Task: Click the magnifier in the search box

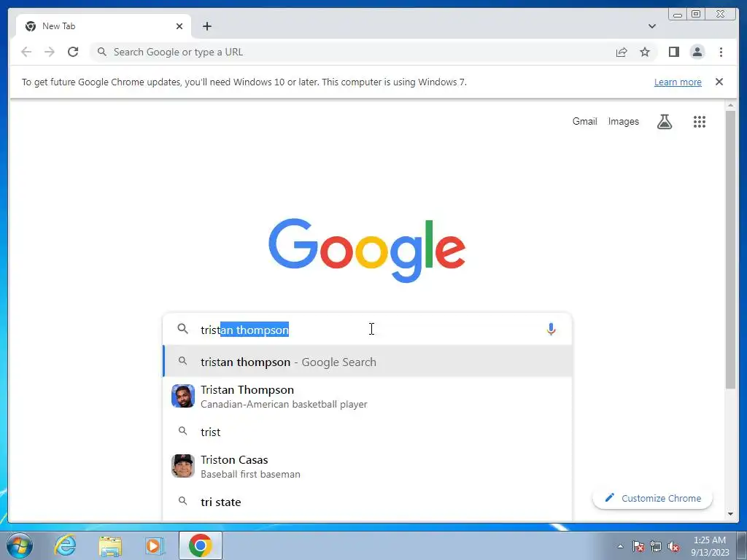Action: click(182, 329)
